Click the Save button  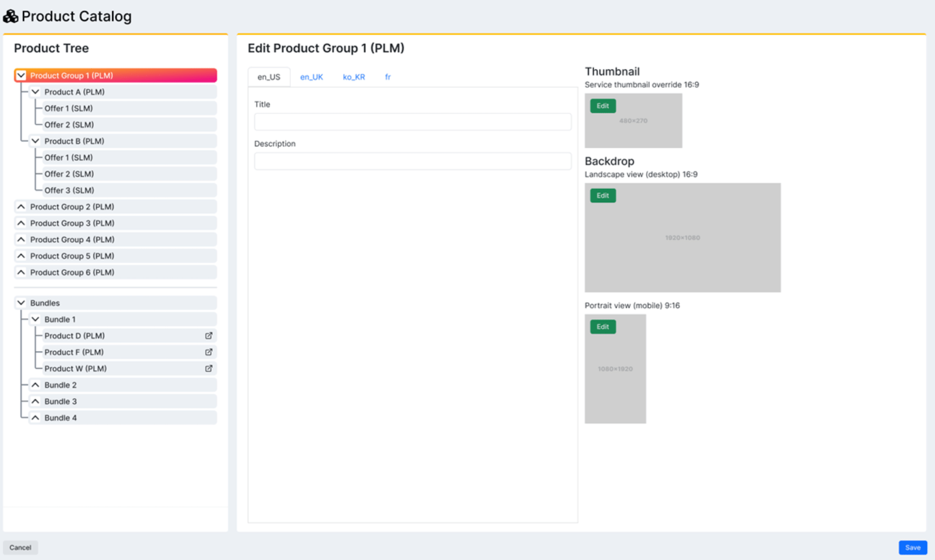coord(913,547)
